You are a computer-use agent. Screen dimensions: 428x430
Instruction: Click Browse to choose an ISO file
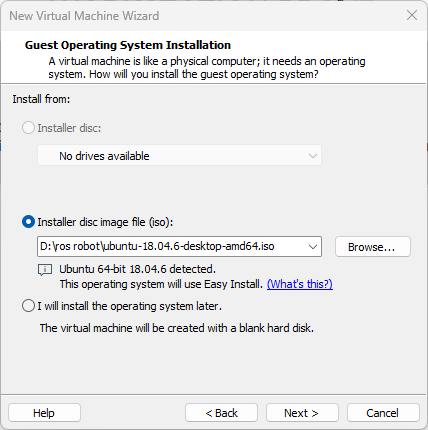point(373,247)
